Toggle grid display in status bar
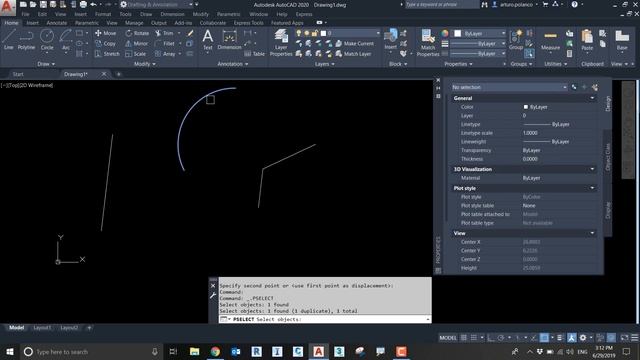The image size is (640, 360). pos(464,338)
